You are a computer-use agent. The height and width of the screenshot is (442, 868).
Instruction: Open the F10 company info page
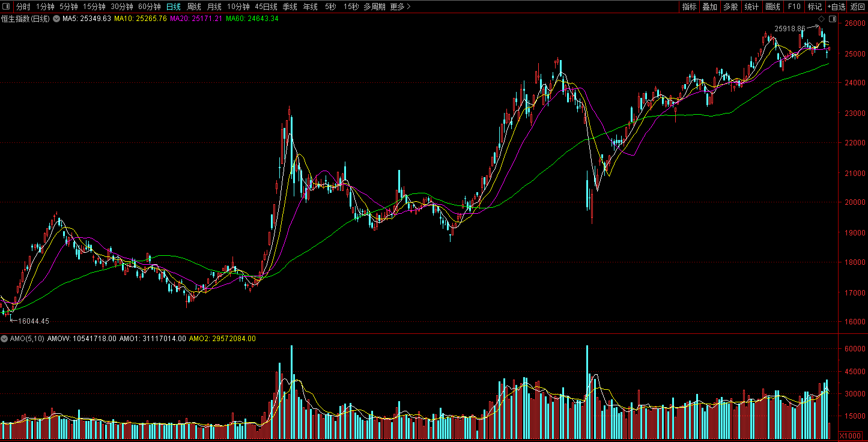pyautogui.click(x=794, y=7)
